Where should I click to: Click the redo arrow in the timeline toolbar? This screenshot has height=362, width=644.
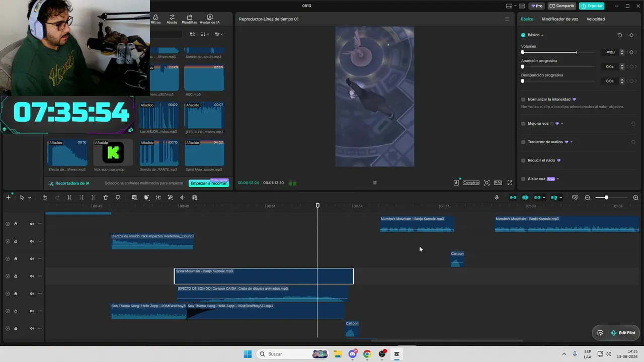click(57, 198)
